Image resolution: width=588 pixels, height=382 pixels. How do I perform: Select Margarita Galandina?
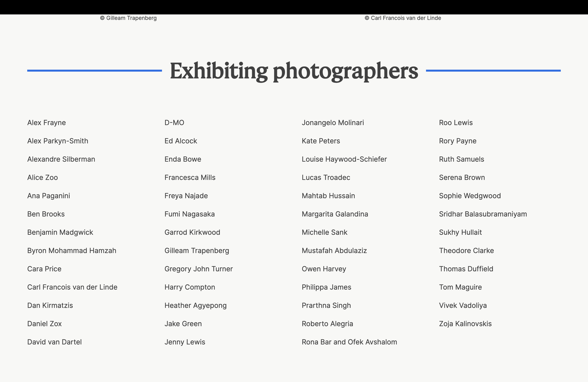tap(335, 214)
